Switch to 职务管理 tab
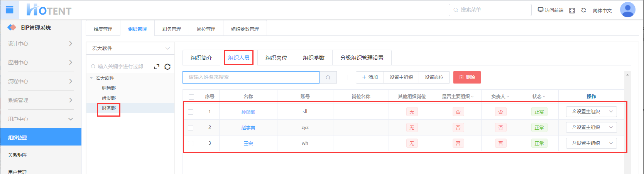 point(172,29)
